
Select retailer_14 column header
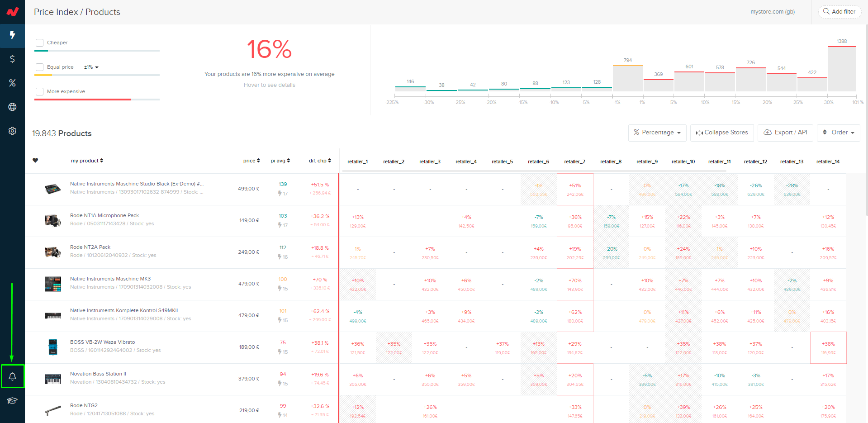[828, 162]
